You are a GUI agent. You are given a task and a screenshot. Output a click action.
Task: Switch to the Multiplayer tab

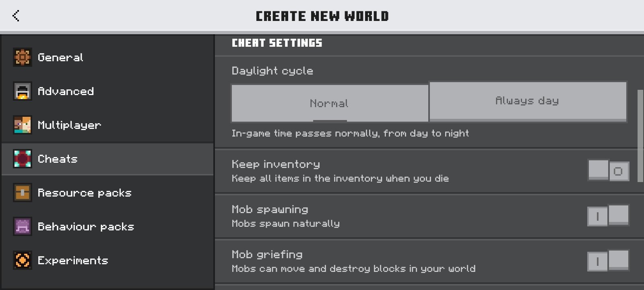pos(107,125)
